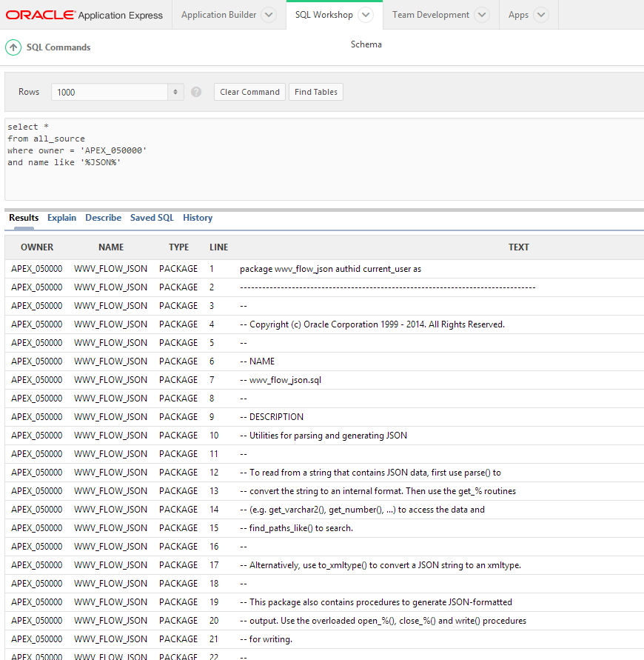Expand the Application Builder dropdown arrow
The width and height of the screenshot is (644, 660).
pyautogui.click(x=269, y=15)
